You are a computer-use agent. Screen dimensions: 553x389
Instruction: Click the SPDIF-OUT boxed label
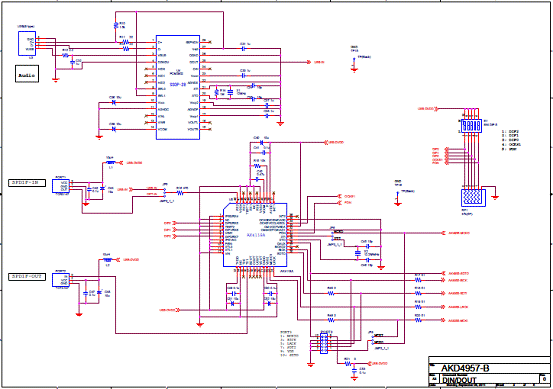(27, 277)
